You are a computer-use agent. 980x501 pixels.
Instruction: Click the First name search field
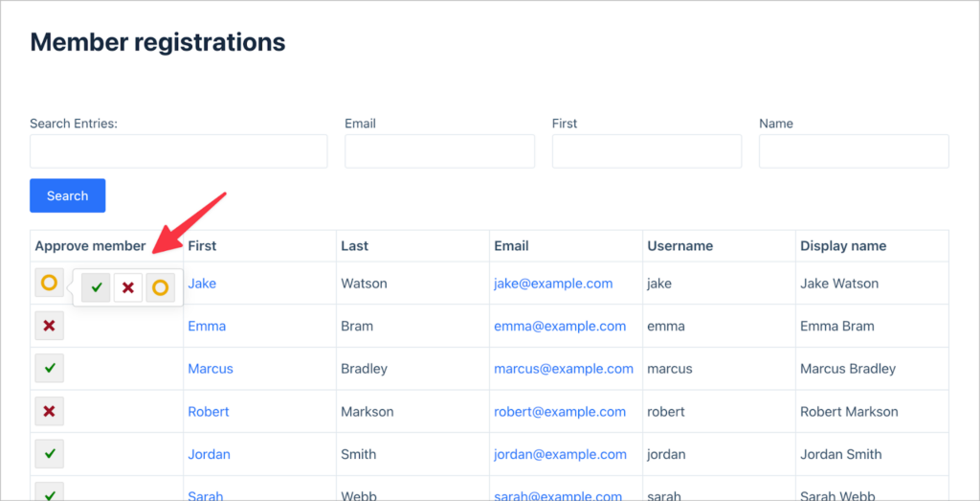[x=646, y=151]
